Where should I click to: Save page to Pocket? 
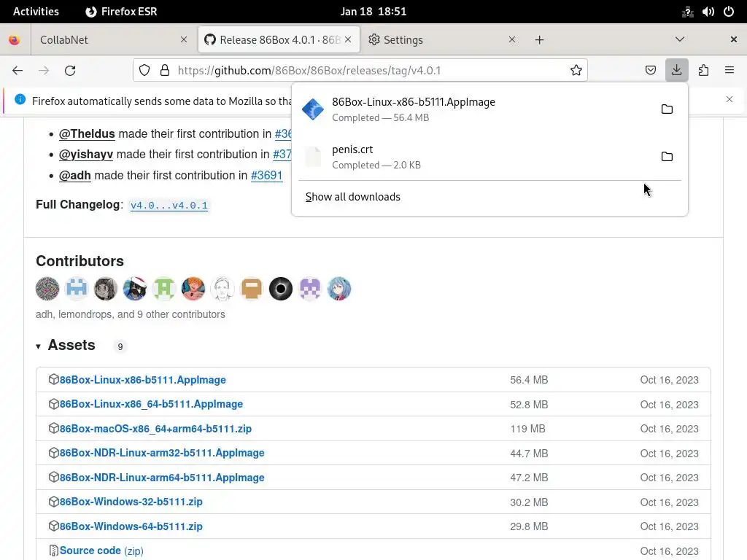tap(650, 71)
